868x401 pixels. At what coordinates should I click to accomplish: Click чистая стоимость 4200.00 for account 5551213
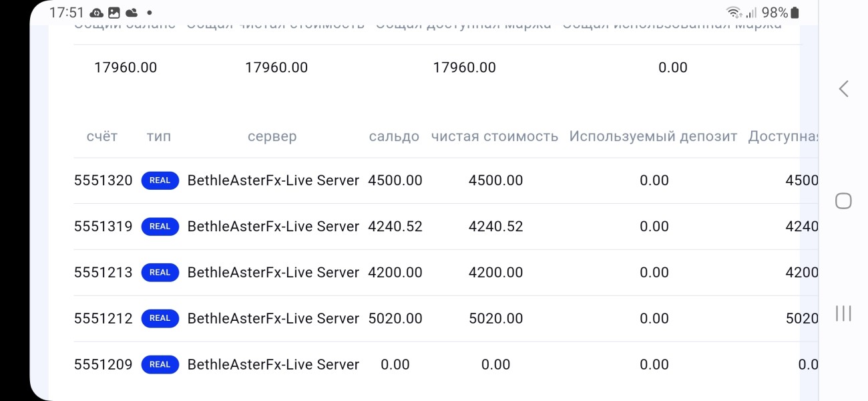[x=496, y=273]
